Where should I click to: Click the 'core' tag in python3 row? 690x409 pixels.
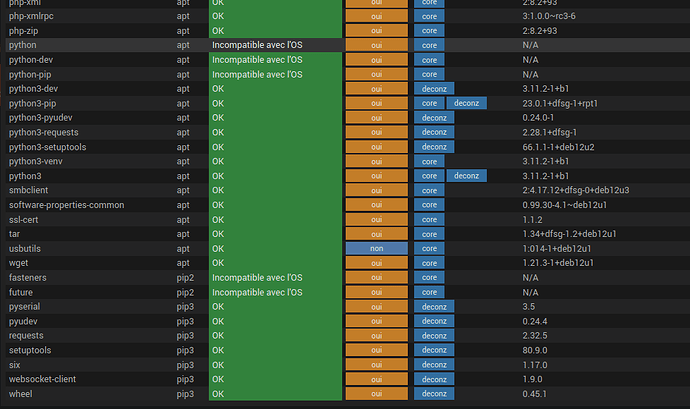(x=429, y=176)
